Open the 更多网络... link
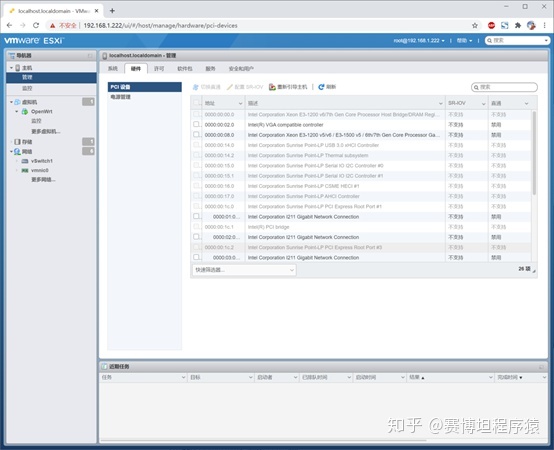This screenshot has width=554, height=450. click(43, 179)
